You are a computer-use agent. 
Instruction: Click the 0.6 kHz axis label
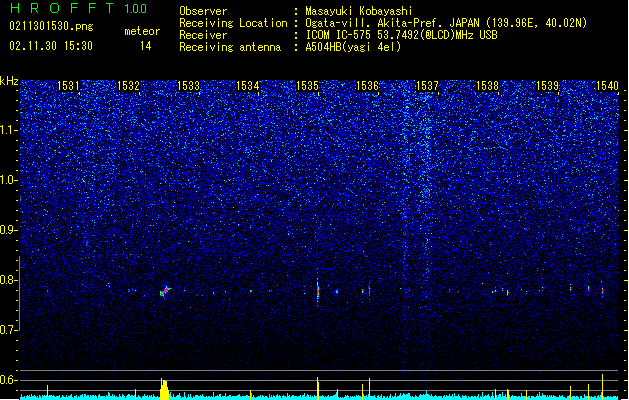(x=9, y=380)
